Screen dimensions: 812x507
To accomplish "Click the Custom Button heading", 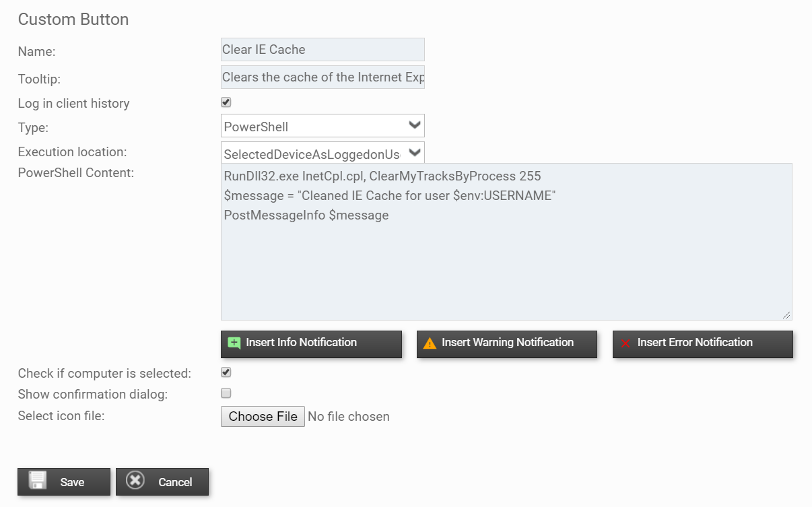I will click(x=73, y=20).
